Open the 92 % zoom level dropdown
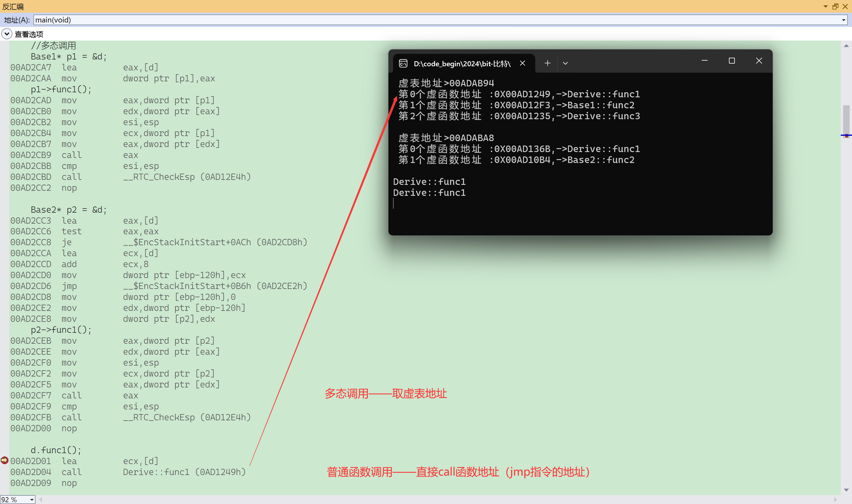 coord(32,500)
